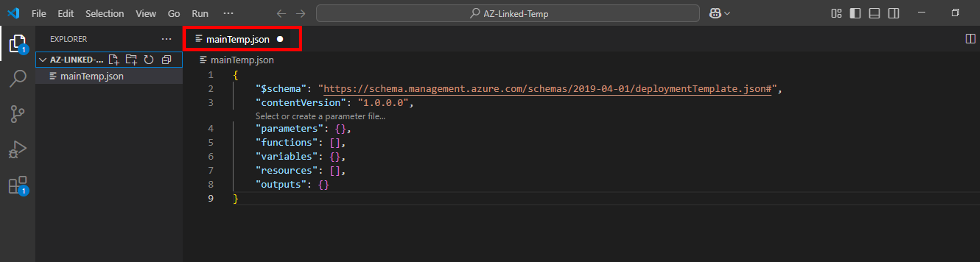Image resolution: width=980 pixels, height=262 pixels.
Task: Open the Run and Debug view
Action: [18, 150]
